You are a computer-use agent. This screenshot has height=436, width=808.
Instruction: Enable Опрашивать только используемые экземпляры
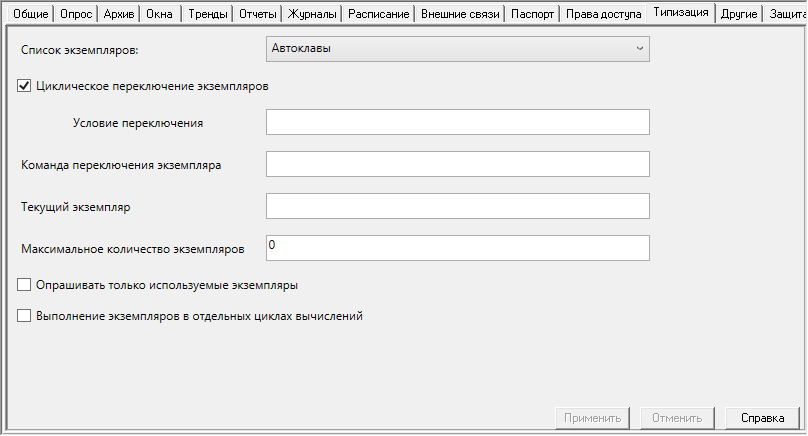[x=24, y=284]
